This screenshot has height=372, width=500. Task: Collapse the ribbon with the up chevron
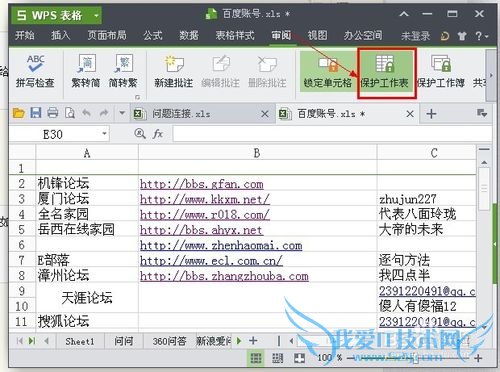404,14
